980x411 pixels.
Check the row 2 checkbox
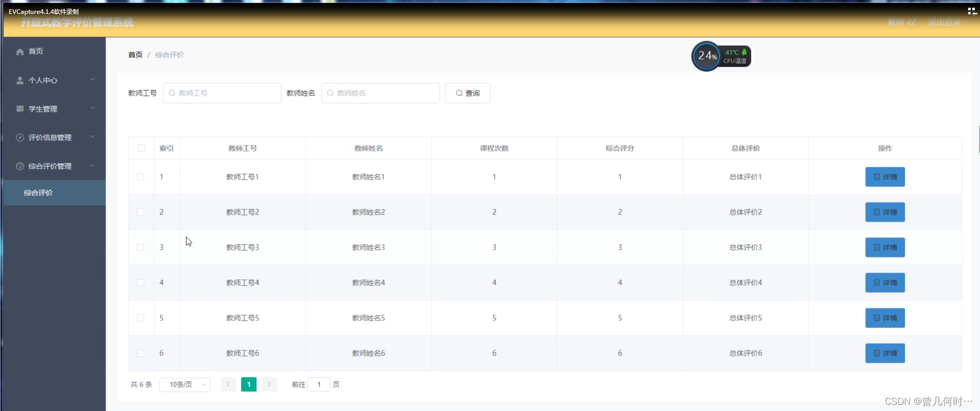click(x=140, y=212)
